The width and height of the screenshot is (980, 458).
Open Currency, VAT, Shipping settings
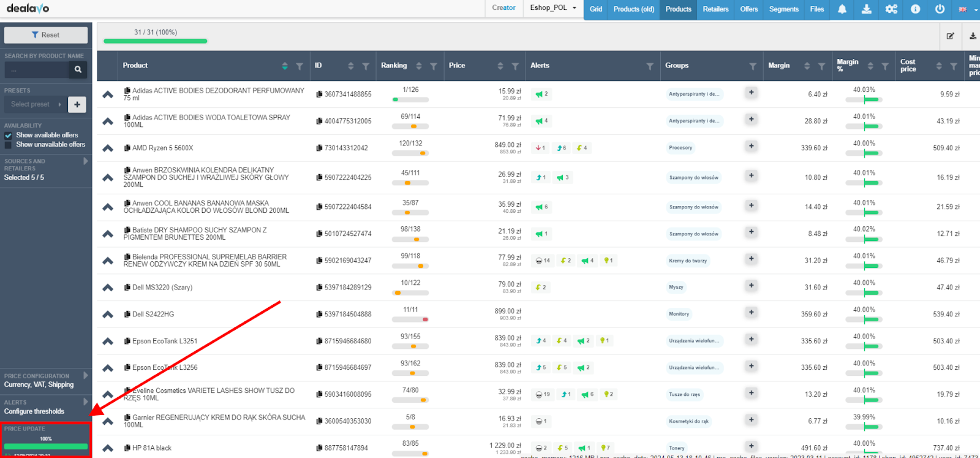39,385
